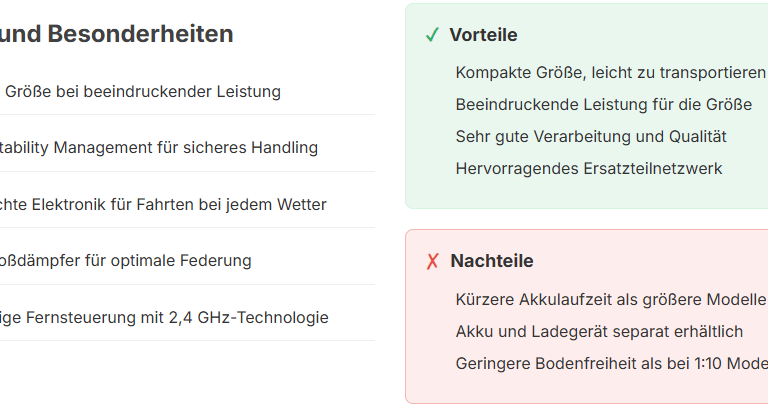
Task: Click the 'und Besonderheiten' section heading
Action: (117, 34)
